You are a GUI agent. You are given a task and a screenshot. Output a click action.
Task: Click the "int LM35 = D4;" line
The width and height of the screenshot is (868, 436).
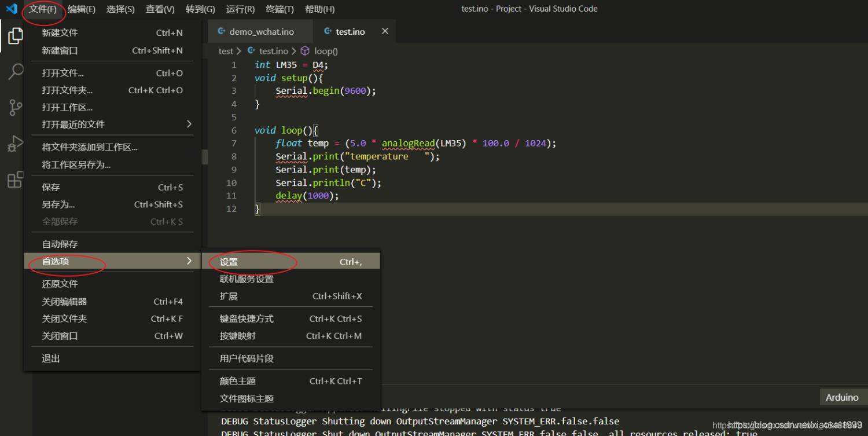coord(292,65)
